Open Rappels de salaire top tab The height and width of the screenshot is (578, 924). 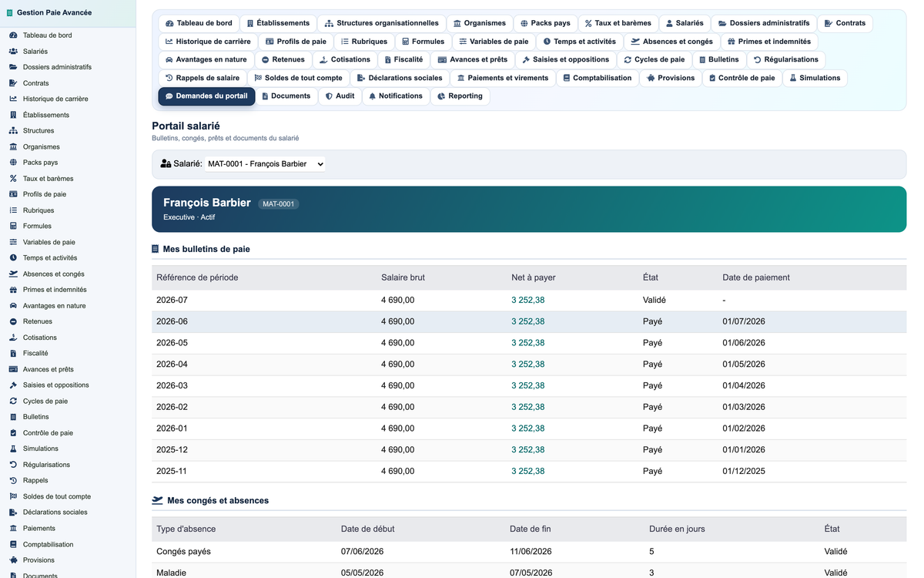pos(203,78)
